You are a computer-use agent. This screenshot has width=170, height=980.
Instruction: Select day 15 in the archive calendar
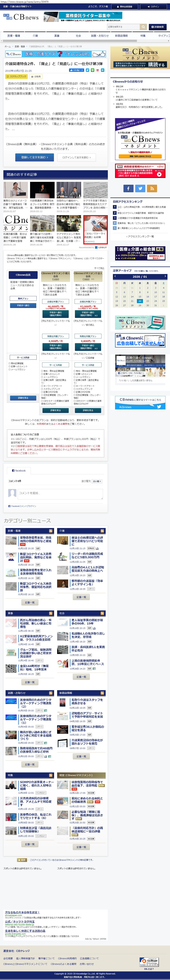pos(140,296)
